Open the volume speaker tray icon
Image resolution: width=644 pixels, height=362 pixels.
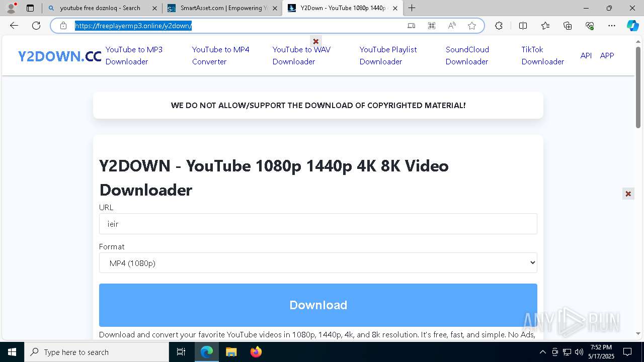click(x=579, y=352)
